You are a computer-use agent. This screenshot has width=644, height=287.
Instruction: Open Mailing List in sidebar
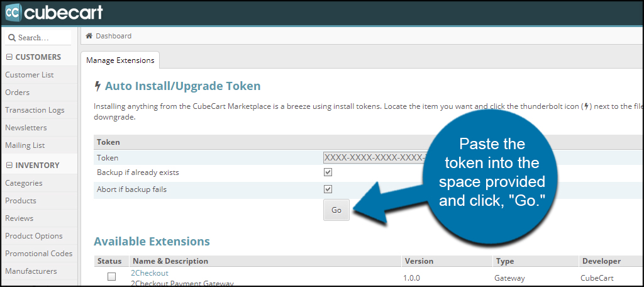[x=25, y=145]
